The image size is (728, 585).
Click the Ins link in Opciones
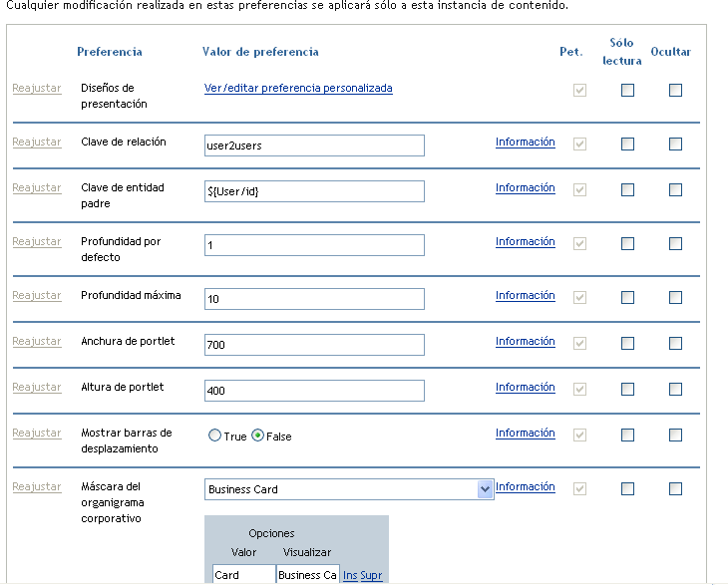pyautogui.click(x=349, y=575)
